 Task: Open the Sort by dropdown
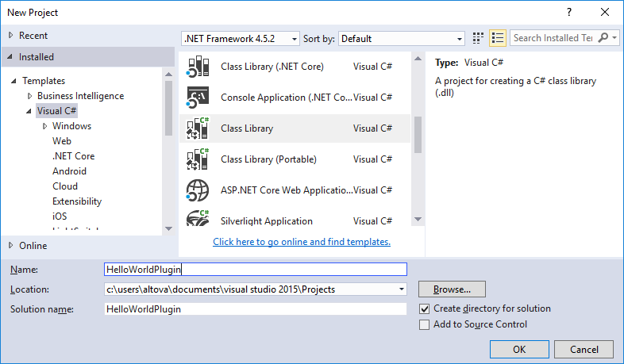pyautogui.click(x=402, y=38)
